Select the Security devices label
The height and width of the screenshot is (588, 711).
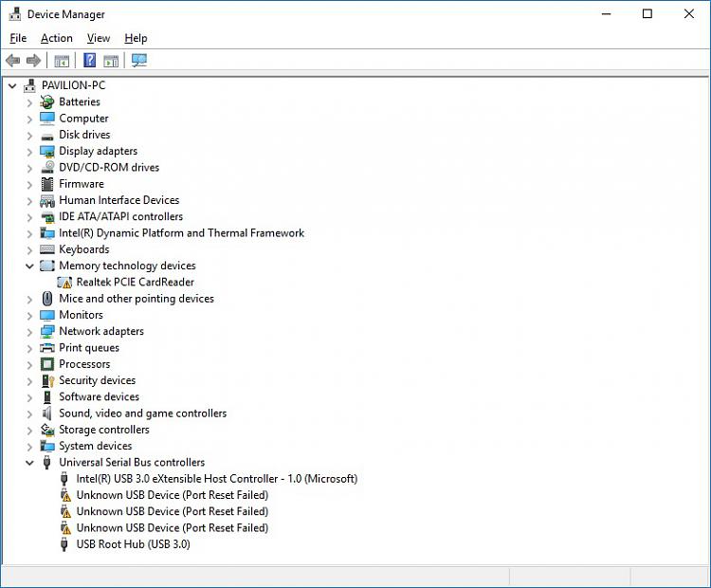pos(97,380)
